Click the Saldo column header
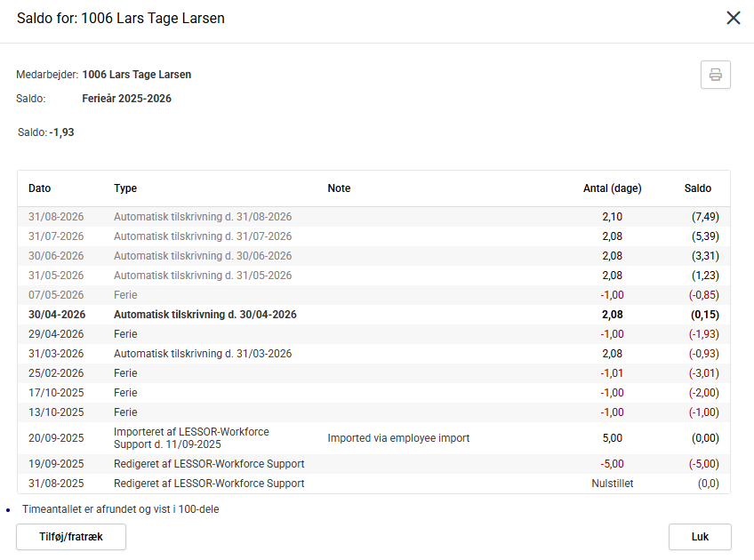Screen dimensions: 754x560 698,188
